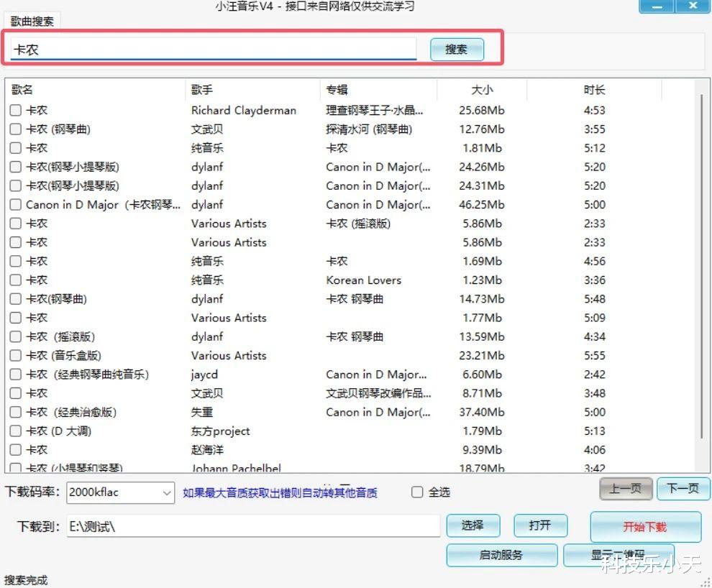Check the 24.31Mb 卡农(钢琴小提琴版) row
The image size is (712, 588).
(15, 185)
